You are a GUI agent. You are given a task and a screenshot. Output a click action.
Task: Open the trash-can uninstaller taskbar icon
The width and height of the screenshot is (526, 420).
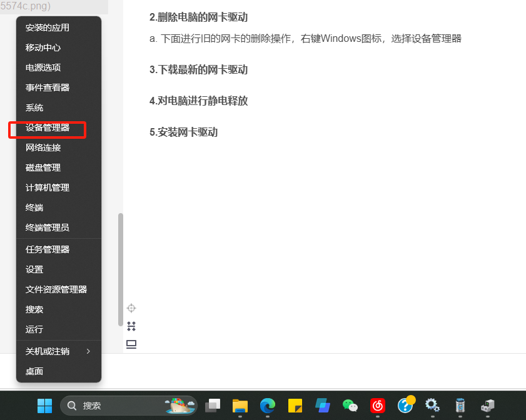pos(460,406)
